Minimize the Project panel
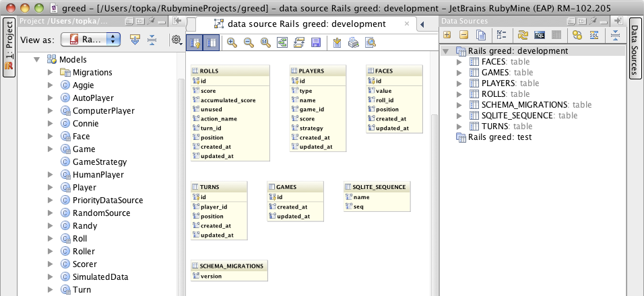The image size is (644, 296). point(162,22)
